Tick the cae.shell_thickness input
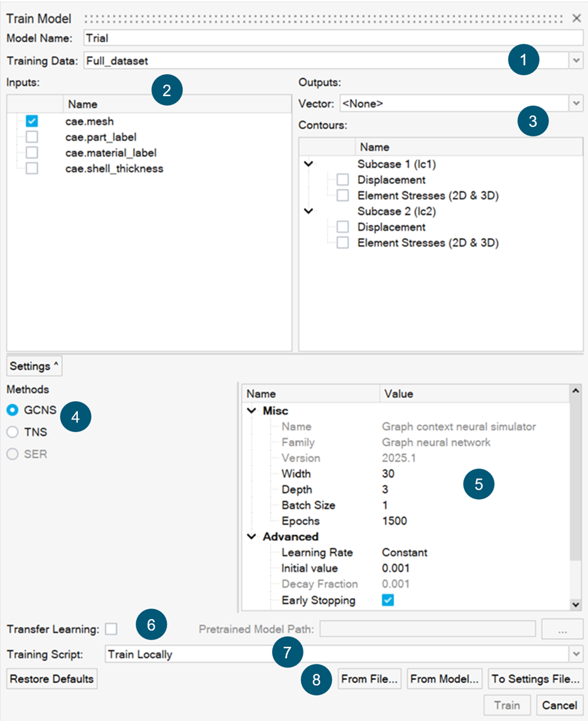The image size is (588, 721). coord(31,168)
